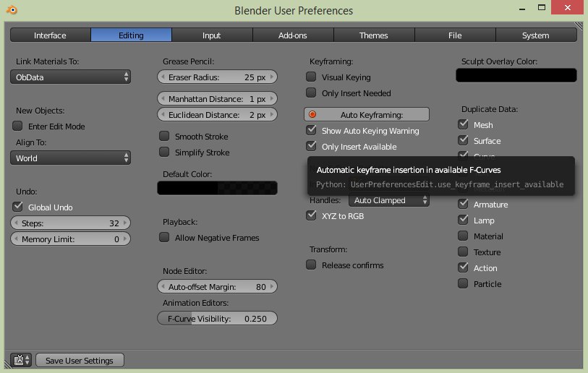Uncheck Mesh in Duplicate Data
Screen dimensions: 588x373
tap(463, 124)
